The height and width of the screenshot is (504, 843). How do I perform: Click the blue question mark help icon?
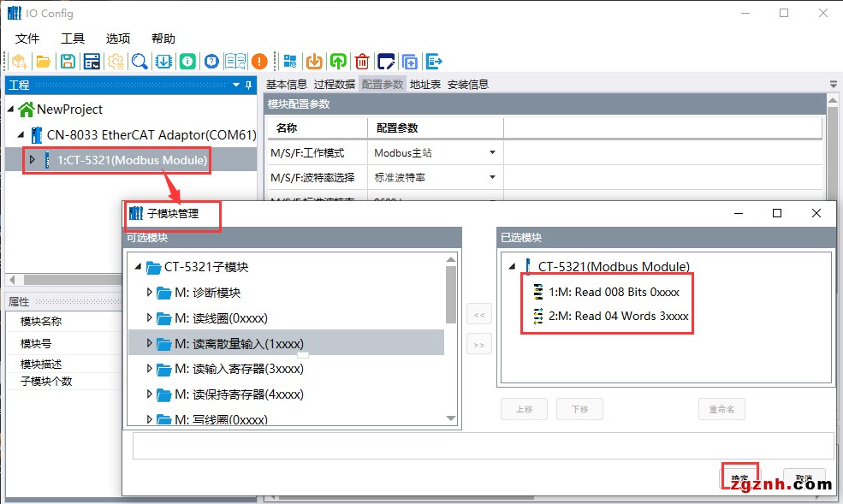[x=211, y=62]
